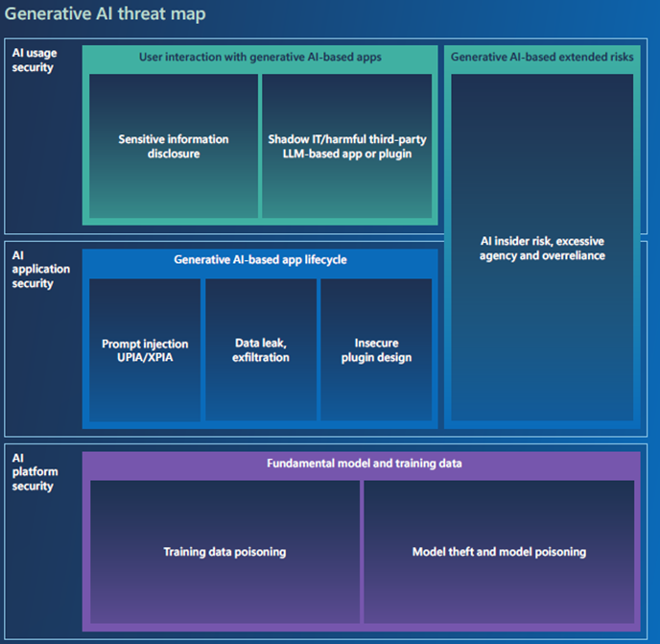Viewport: 660px width, 644px height.
Task: Select the AI platform security label
Action: 33,471
